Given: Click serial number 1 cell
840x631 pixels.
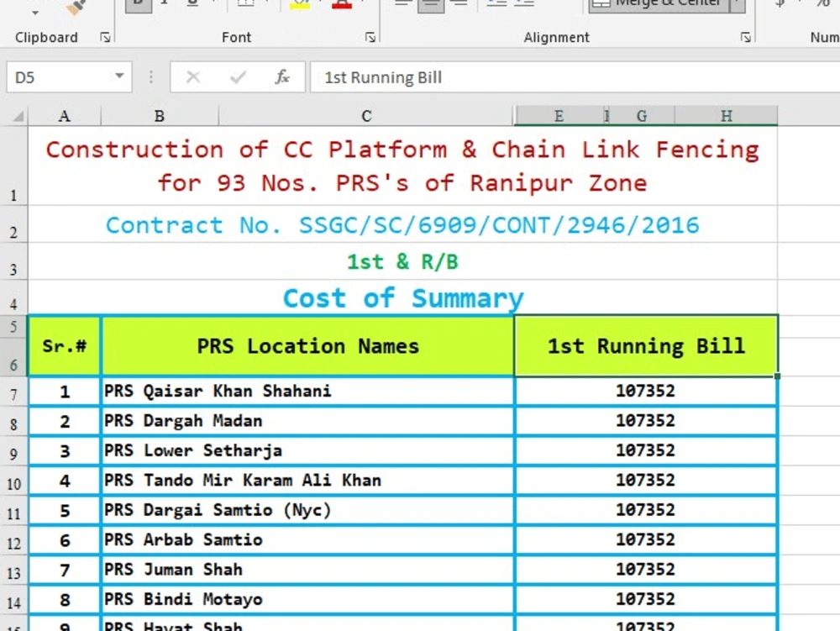Looking at the screenshot, I should [x=65, y=392].
